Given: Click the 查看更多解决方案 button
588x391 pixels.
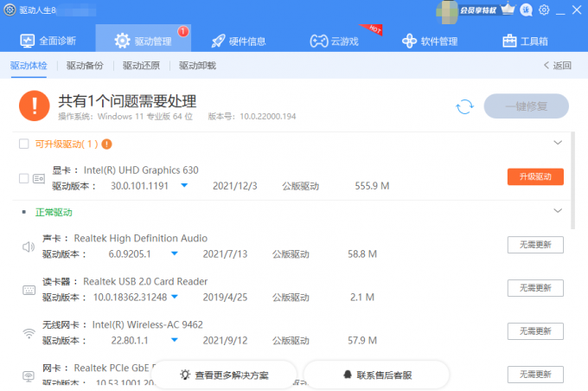Looking at the screenshot, I should (224, 375).
